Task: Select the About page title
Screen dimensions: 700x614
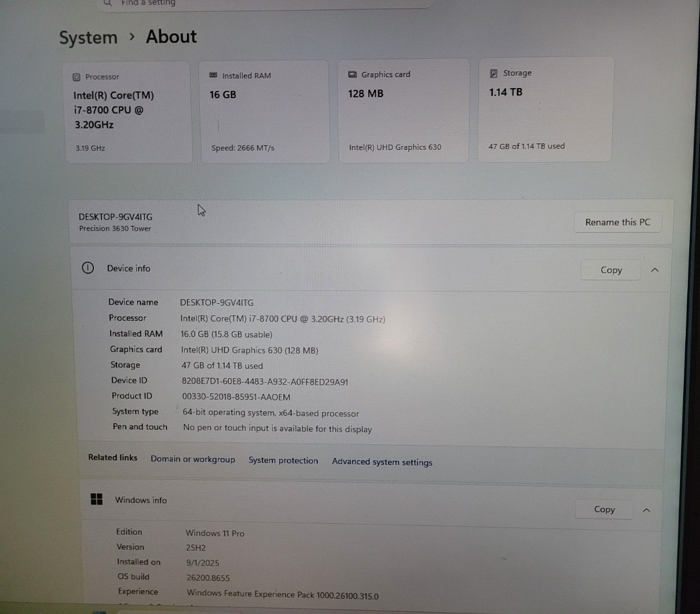Action: (x=171, y=37)
